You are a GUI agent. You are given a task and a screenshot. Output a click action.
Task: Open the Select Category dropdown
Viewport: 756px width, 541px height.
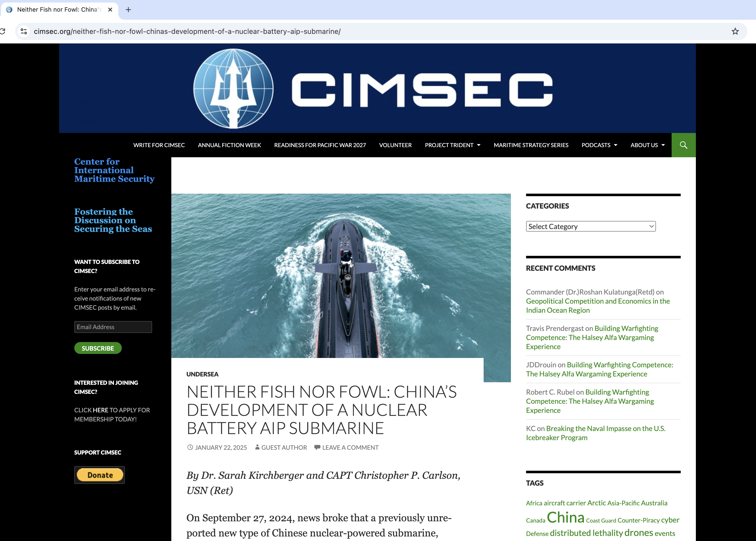point(590,226)
